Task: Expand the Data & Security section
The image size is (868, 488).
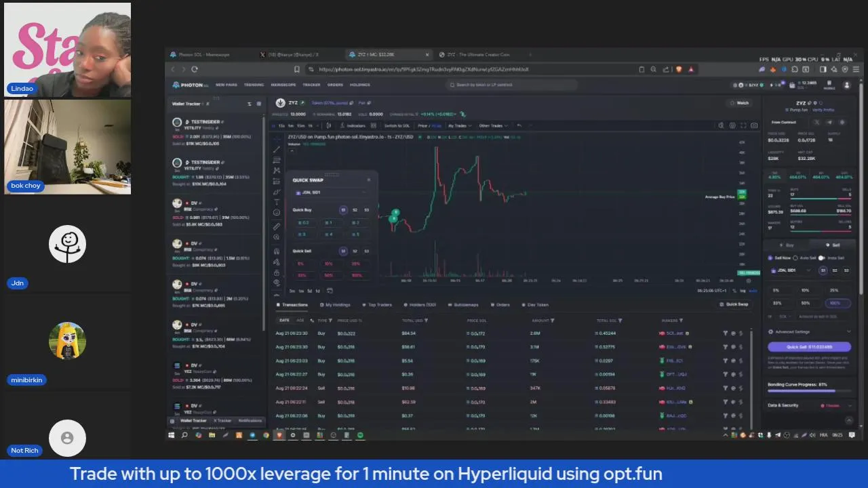Action: [810, 405]
